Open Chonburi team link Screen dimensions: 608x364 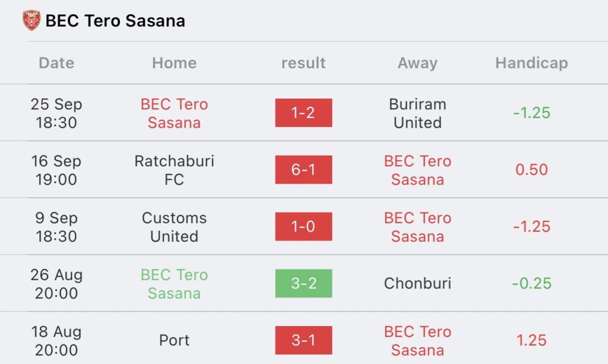(417, 283)
